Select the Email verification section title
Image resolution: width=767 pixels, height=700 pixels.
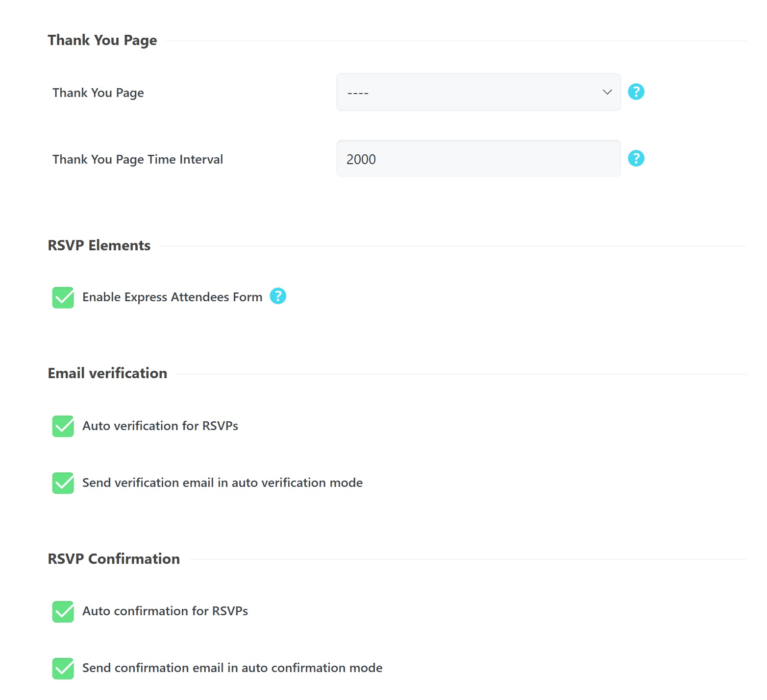[107, 373]
